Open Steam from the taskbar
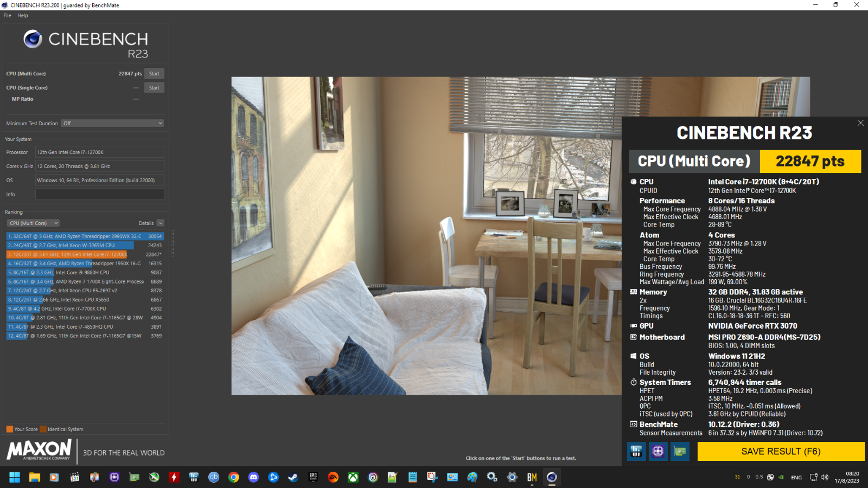Image resolution: width=868 pixels, height=488 pixels. click(293, 477)
